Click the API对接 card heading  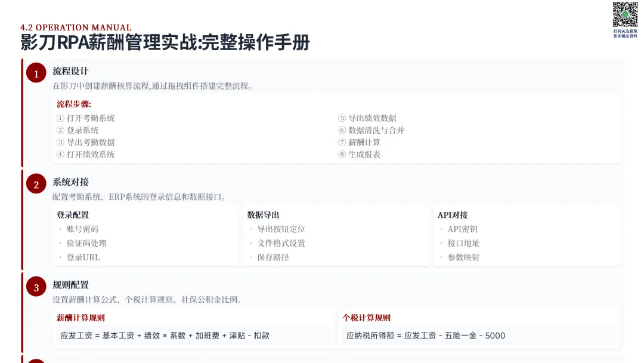(x=453, y=215)
